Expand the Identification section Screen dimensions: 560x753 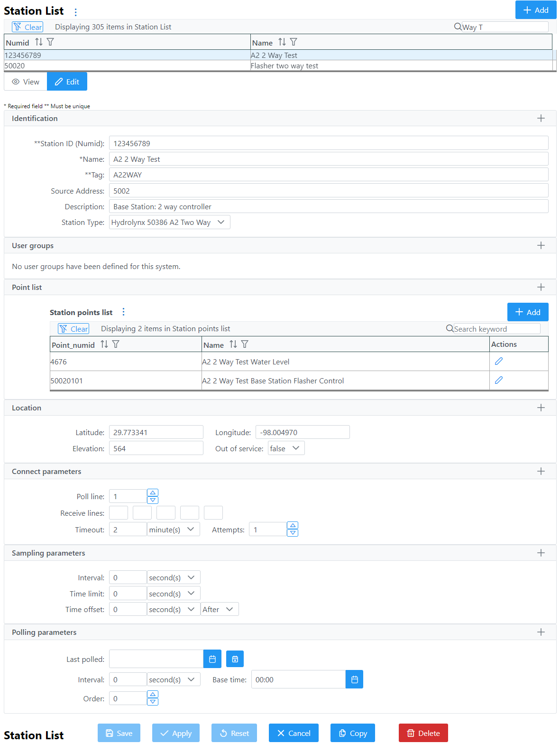[x=541, y=118]
